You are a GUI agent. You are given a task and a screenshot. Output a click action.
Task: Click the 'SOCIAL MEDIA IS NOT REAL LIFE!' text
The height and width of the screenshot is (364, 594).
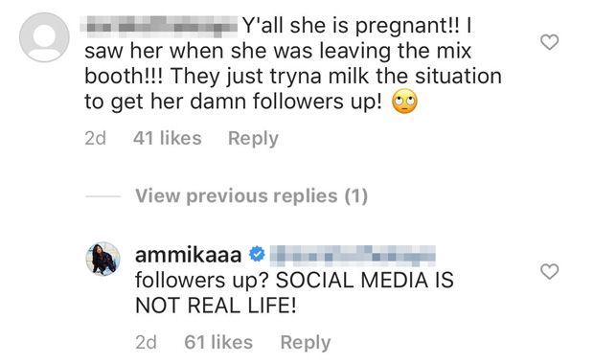click(295, 293)
